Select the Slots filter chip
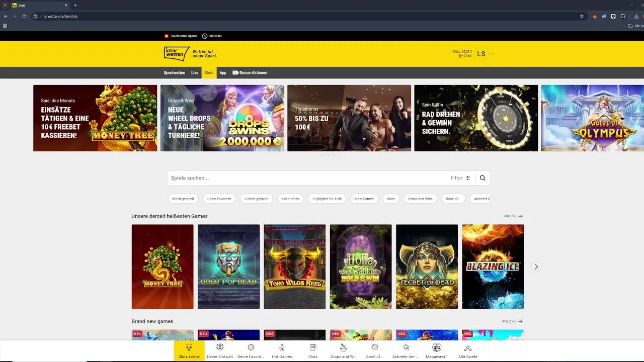Viewport: 644px width, 362px height. [391, 199]
